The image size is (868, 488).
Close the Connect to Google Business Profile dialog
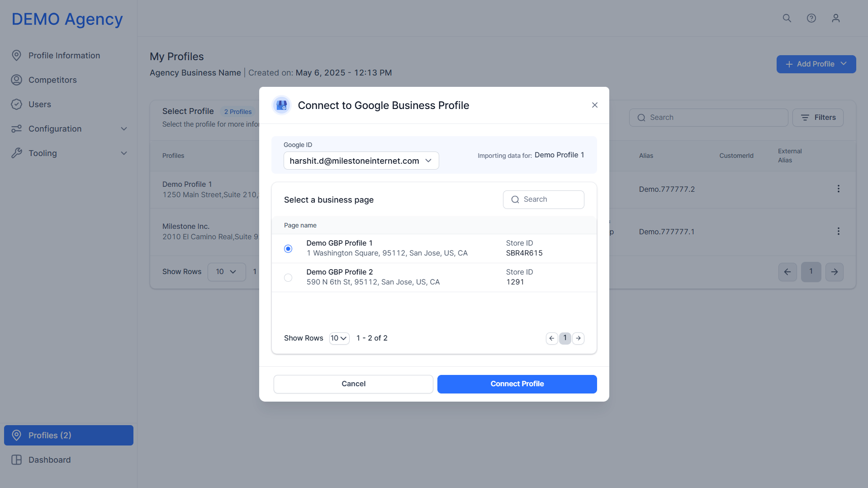click(595, 105)
